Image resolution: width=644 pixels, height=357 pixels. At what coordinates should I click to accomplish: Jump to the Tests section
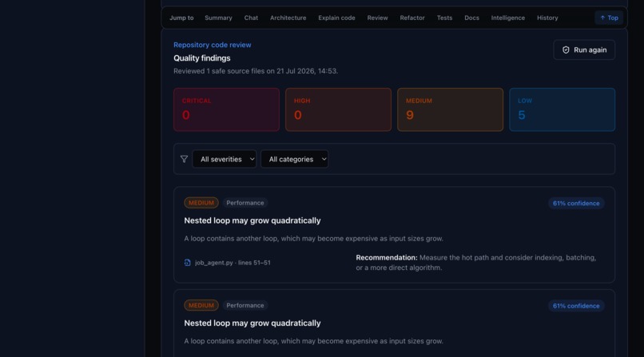pos(444,18)
